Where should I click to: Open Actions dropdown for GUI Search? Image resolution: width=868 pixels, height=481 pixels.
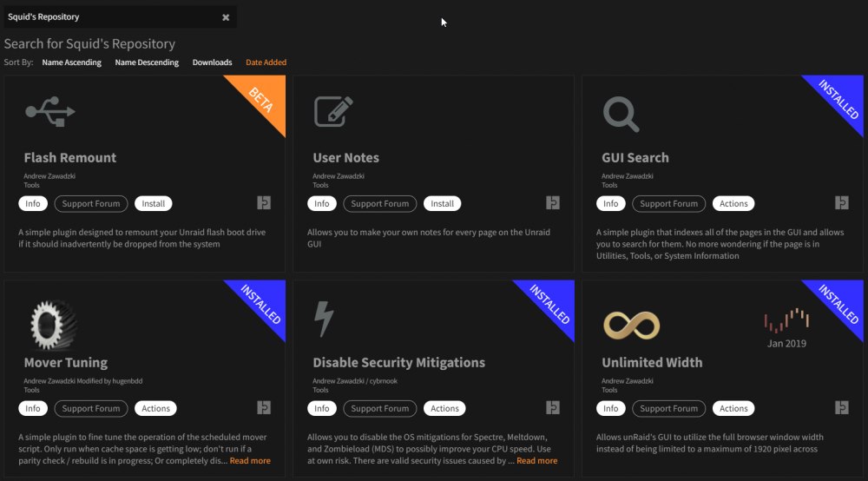pyautogui.click(x=733, y=204)
